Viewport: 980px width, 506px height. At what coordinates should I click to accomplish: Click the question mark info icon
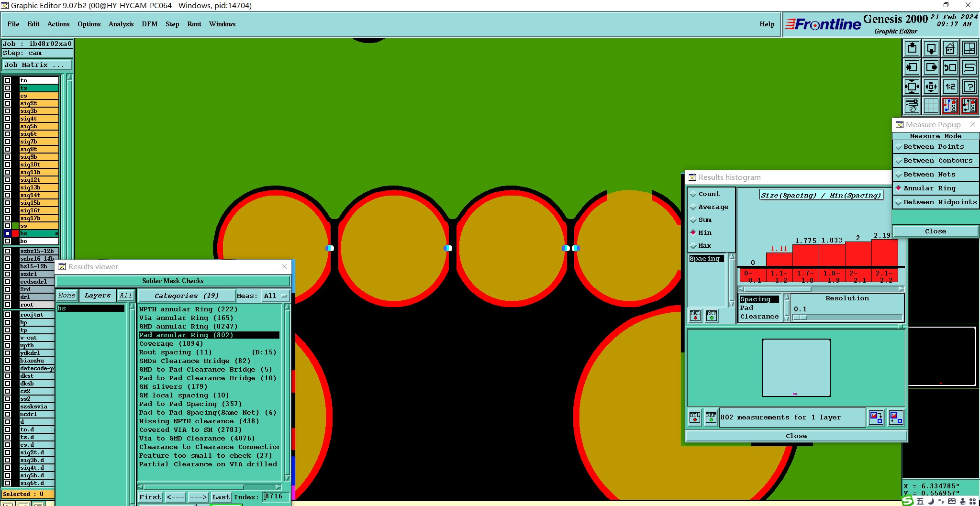pos(969,87)
